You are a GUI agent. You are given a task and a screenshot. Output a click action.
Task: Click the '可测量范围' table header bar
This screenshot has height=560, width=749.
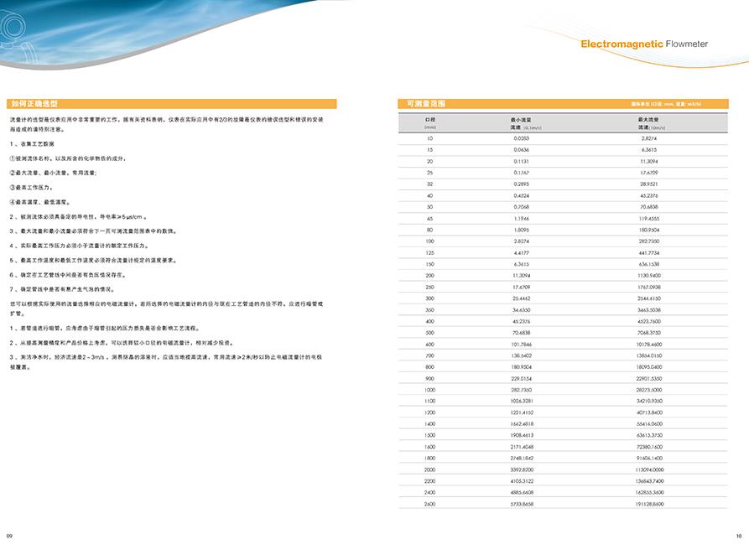pyautogui.click(x=426, y=104)
